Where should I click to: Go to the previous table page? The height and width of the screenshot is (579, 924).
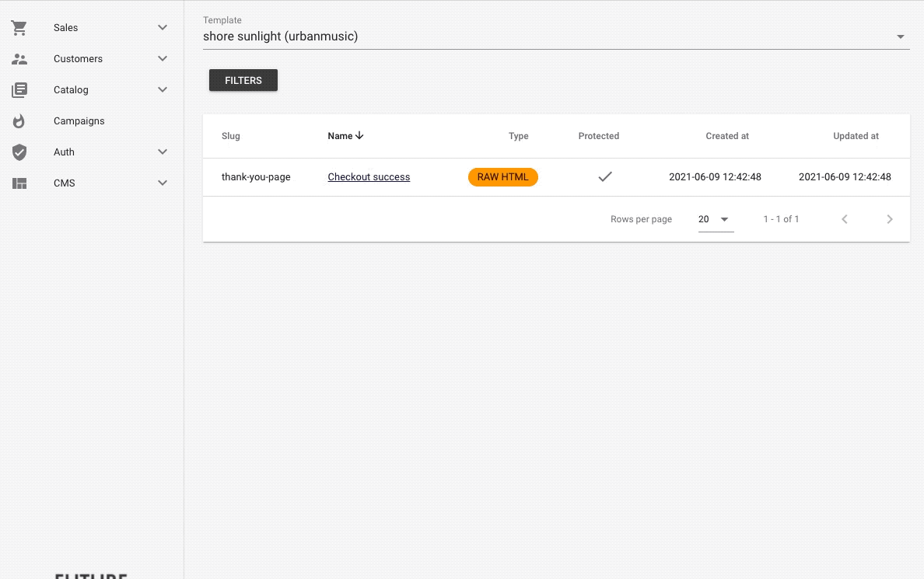pos(845,219)
